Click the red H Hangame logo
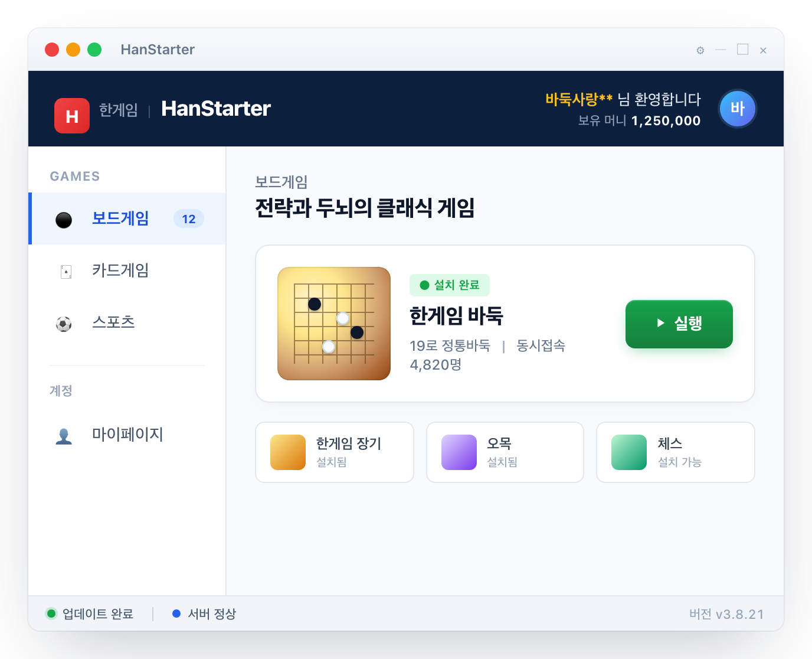This screenshot has width=812, height=659. (72, 116)
